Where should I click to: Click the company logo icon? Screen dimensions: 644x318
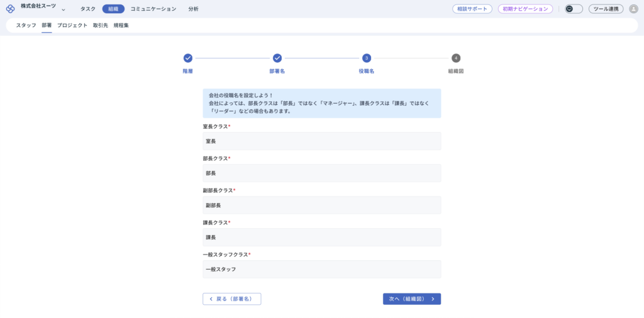10,9
